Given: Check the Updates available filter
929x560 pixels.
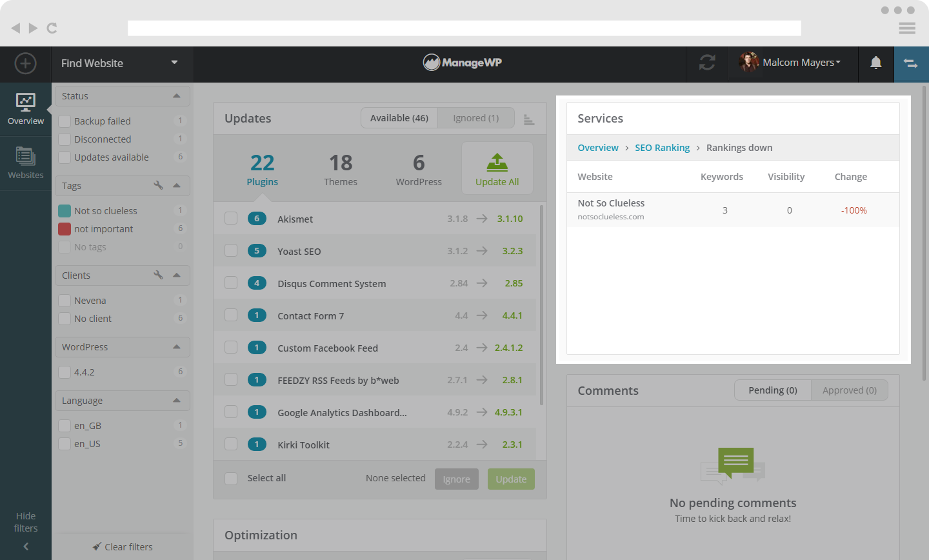Looking at the screenshot, I should coord(65,157).
